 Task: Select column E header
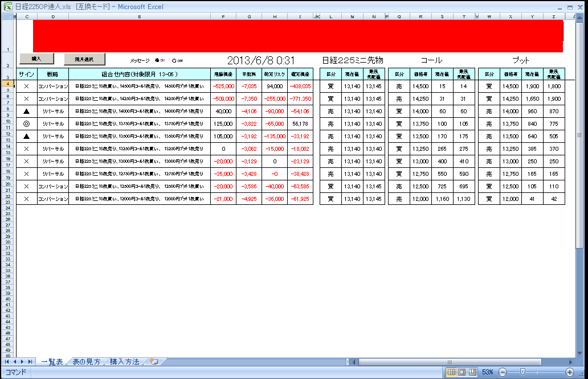140,17
